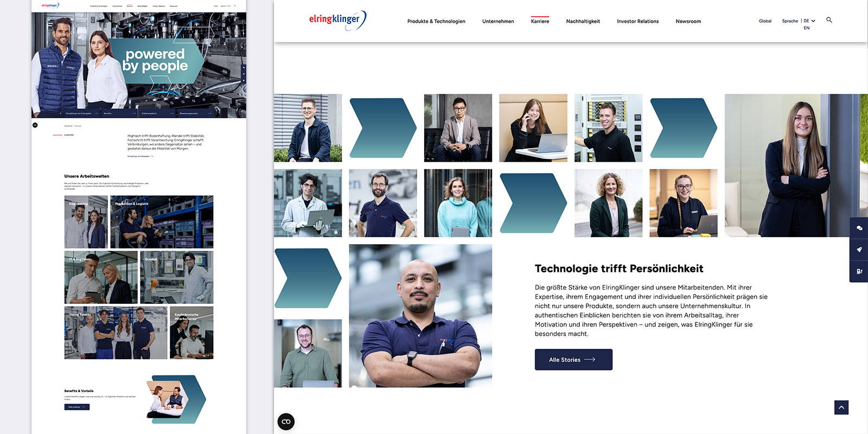Viewport: 868px width, 434px height.
Task: Open the round cookie settings icon
Action: 286,422
